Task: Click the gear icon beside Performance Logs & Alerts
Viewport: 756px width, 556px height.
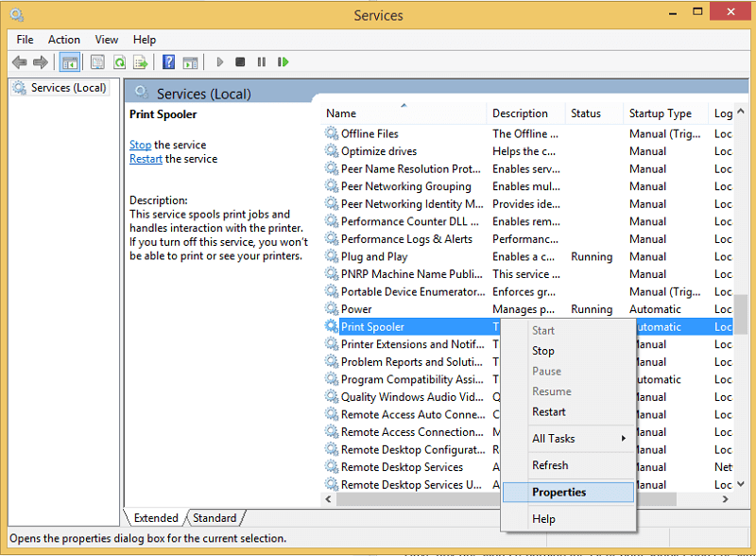Action: 332,238
